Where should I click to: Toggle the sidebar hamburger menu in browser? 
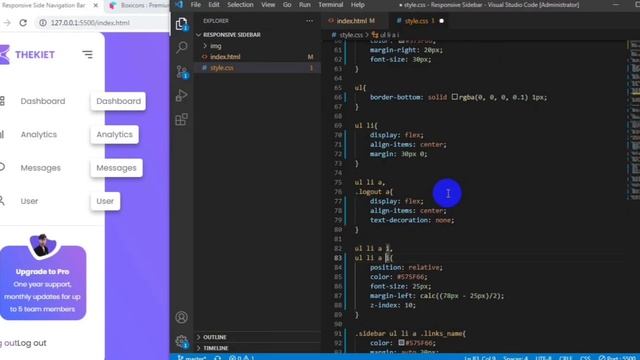[87, 54]
